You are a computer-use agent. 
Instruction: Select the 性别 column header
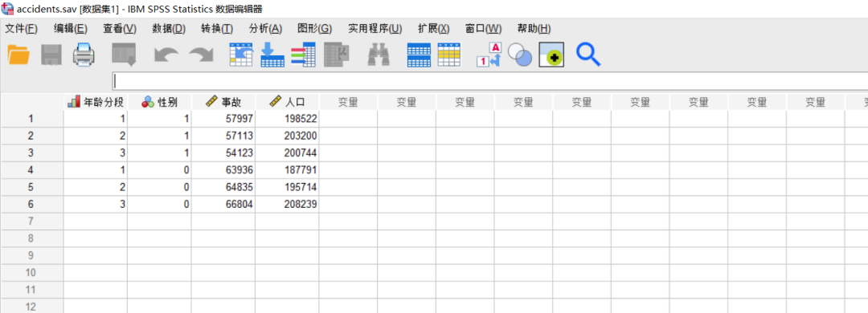click(x=159, y=102)
